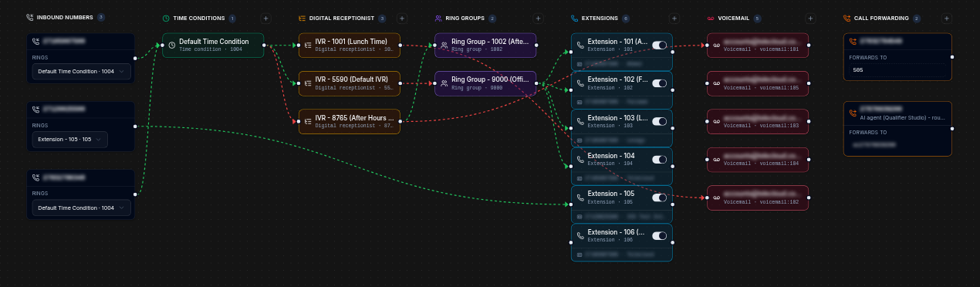
Task: Open first inbound number's Default Time Condition dropdown
Action: 81,71
